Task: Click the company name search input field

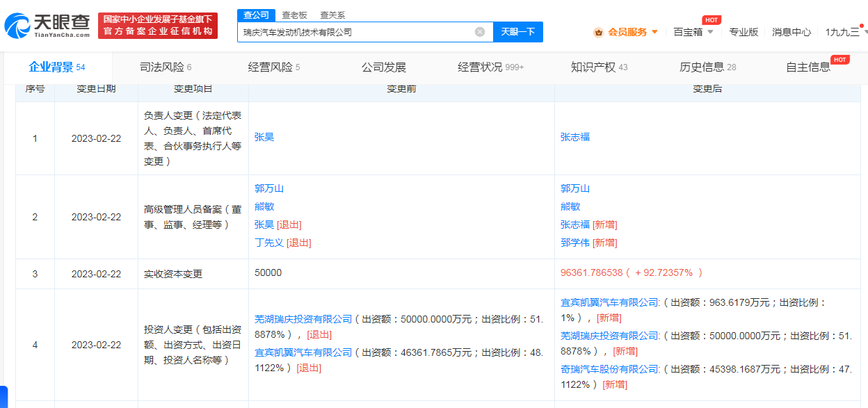Action: tap(355, 32)
